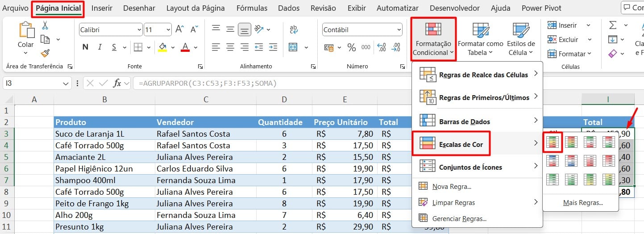Center text horizontally in the cell
This screenshot has width=644, height=234.
pyautogui.click(x=230, y=47)
